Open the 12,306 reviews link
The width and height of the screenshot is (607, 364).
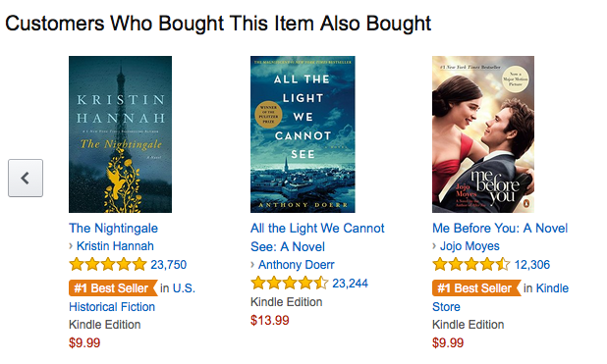[x=532, y=265]
